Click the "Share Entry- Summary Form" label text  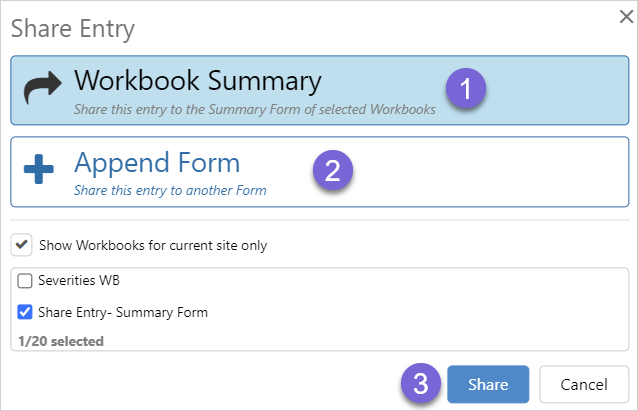(123, 312)
